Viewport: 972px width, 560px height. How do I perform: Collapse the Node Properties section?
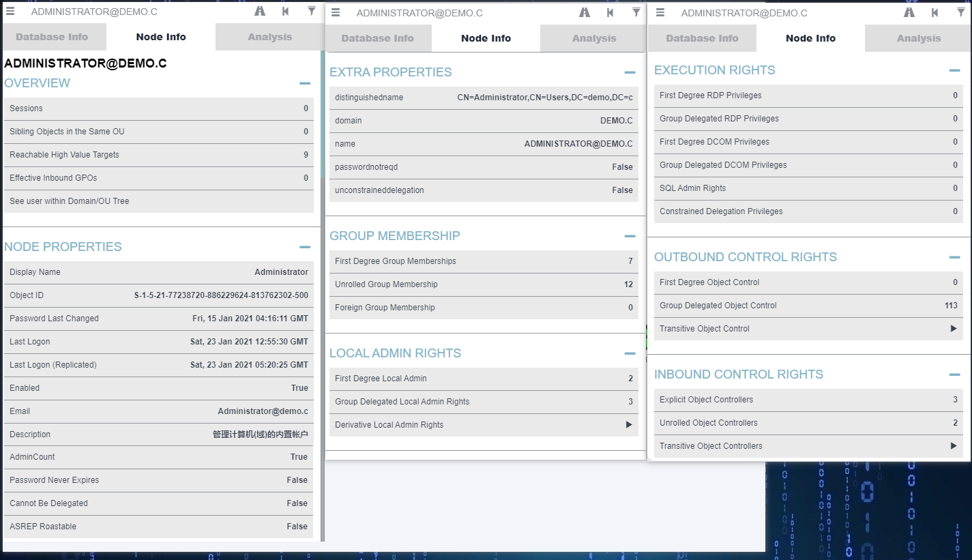click(x=305, y=247)
